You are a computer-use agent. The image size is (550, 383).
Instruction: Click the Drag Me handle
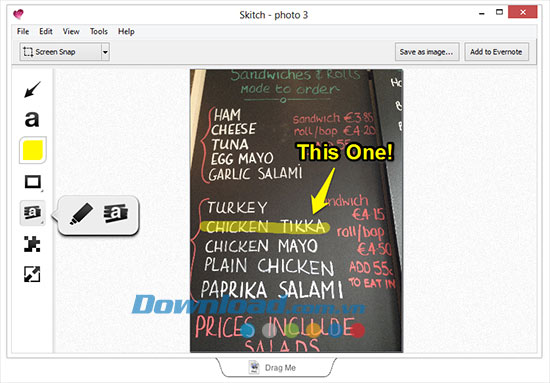pyautogui.click(x=276, y=367)
